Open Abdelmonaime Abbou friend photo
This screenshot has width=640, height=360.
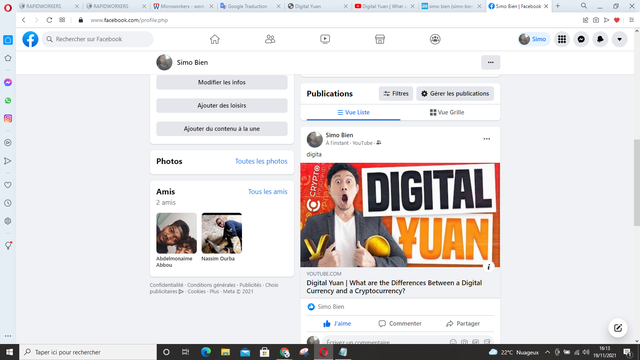(x=176, y=233)
